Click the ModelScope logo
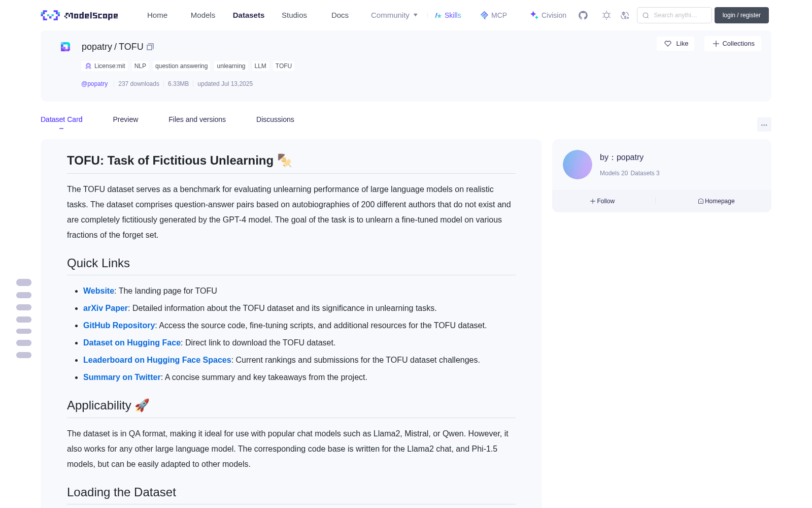The height and width of the screenshot is (508, 812). [x=80, y=15]
